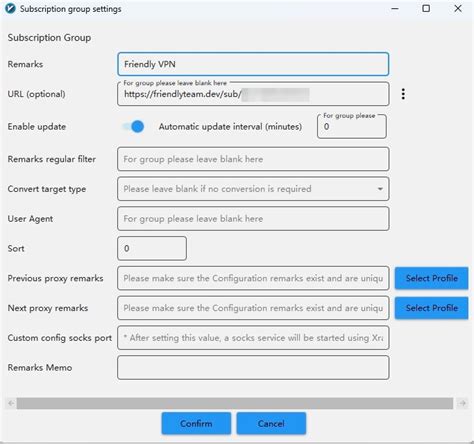Focus the Remarks field containing Friendly VPN

[253, 64]
